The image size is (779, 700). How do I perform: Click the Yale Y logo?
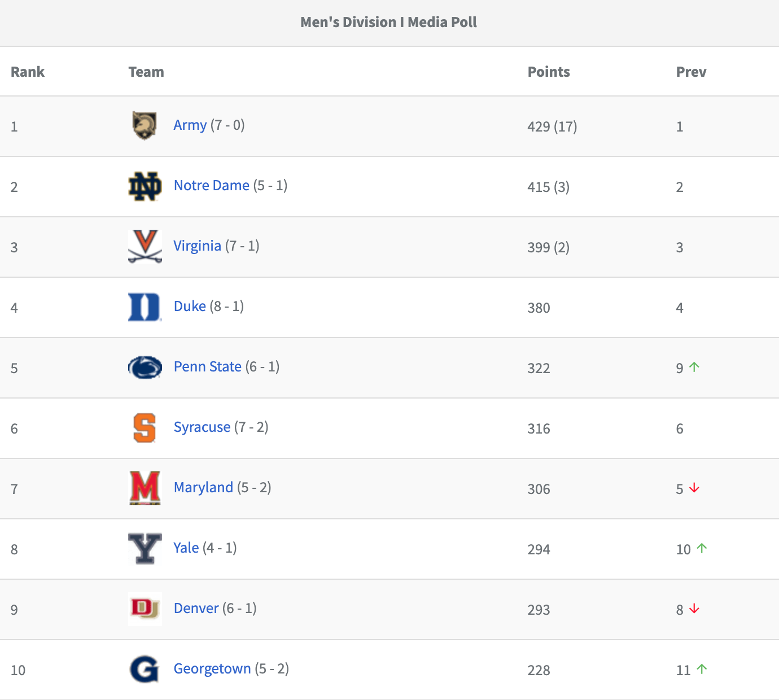pos(145,549)
